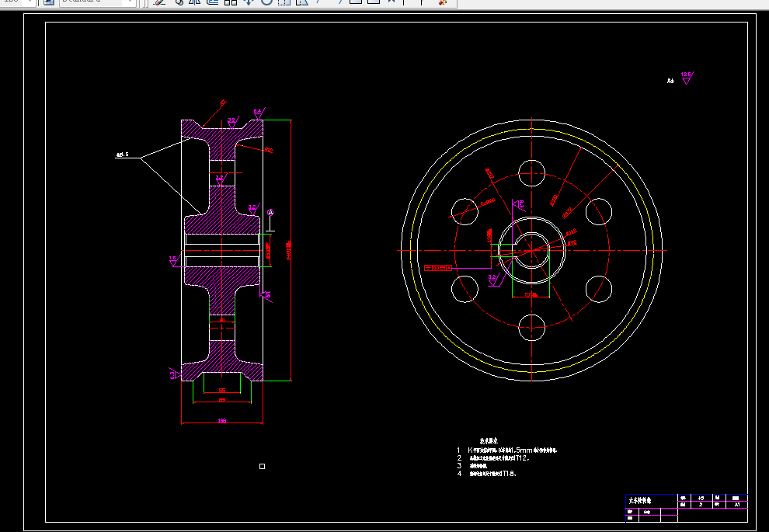Image resolution: width=769 pixels, height=532 pixels.
Task: Select the Erase tool in Modify toolbar
Action: (158, 2)
